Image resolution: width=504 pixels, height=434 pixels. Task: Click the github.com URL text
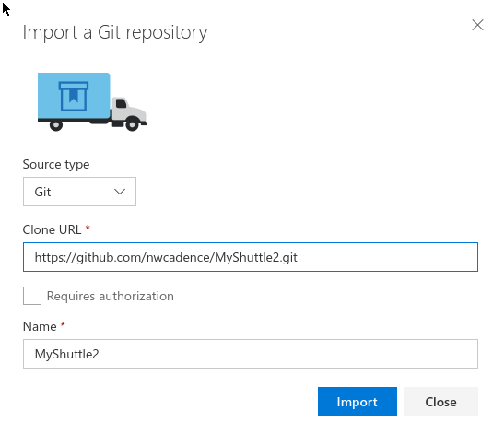pos(166,257)
